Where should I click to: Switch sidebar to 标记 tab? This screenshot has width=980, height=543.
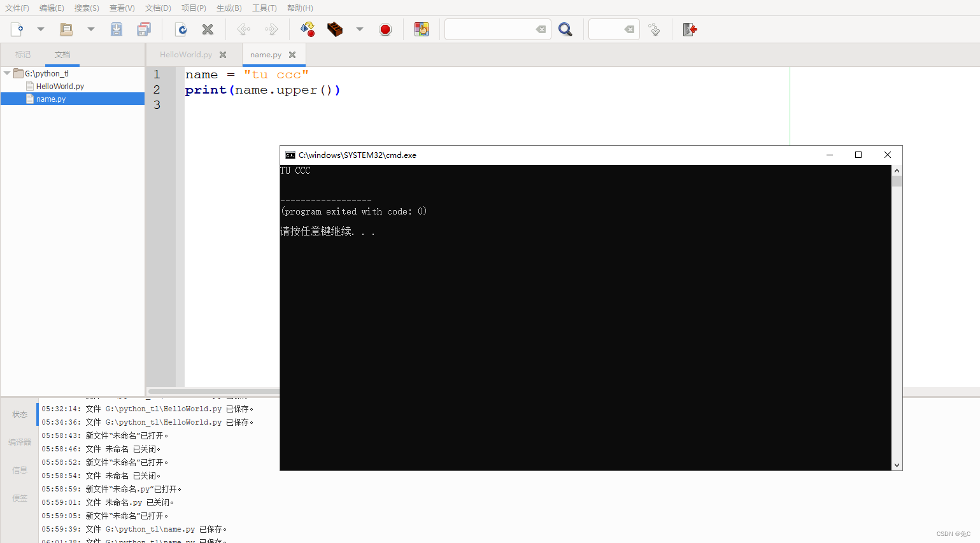pos(23,55)
